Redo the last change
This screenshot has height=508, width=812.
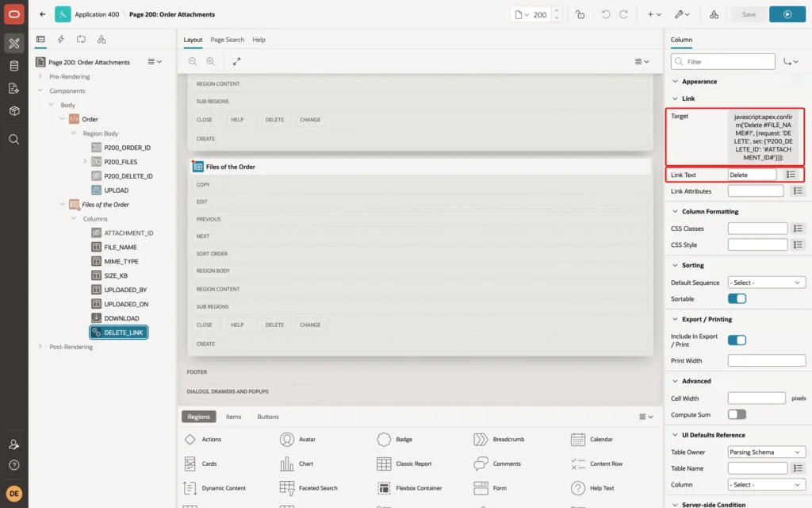[x=623, y=14]
